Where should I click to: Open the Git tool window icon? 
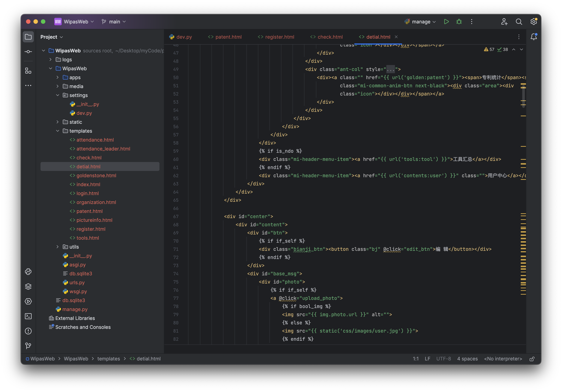pyautogui.click(x=28, y=346)
